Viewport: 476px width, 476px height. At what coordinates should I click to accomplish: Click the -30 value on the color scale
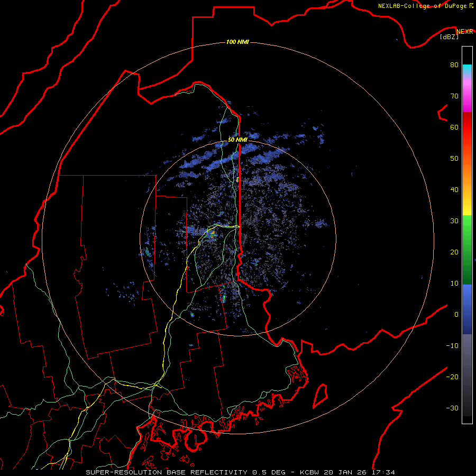[452, 408]
